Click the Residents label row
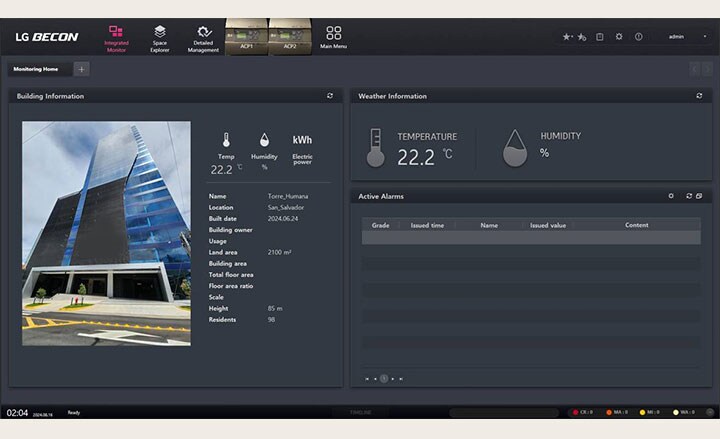This screenshot has width=720, height=439. pyautogui.click(x=222, y=320)
